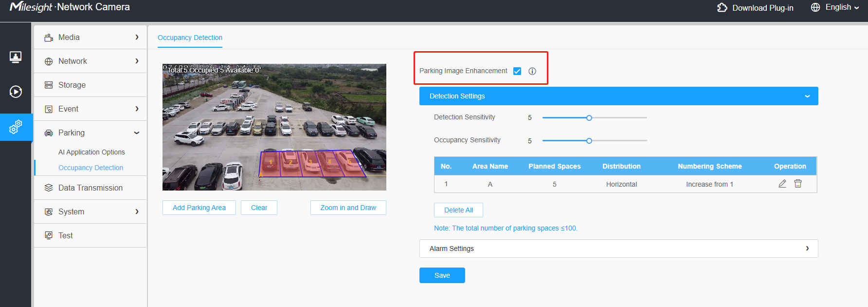The image size is (868, 307).
Task: Click the Clear button
Action: tap(259, 208)
